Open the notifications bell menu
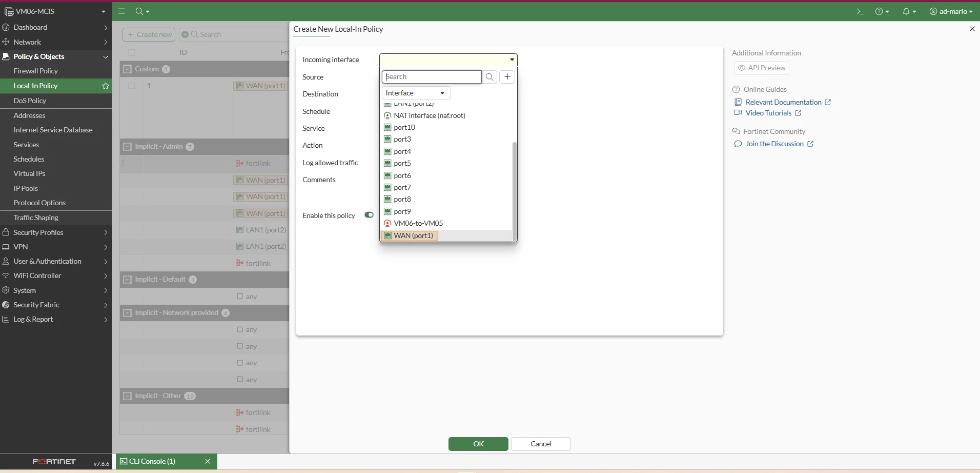Viewport: 980px width, 473px height. [909, 11]
